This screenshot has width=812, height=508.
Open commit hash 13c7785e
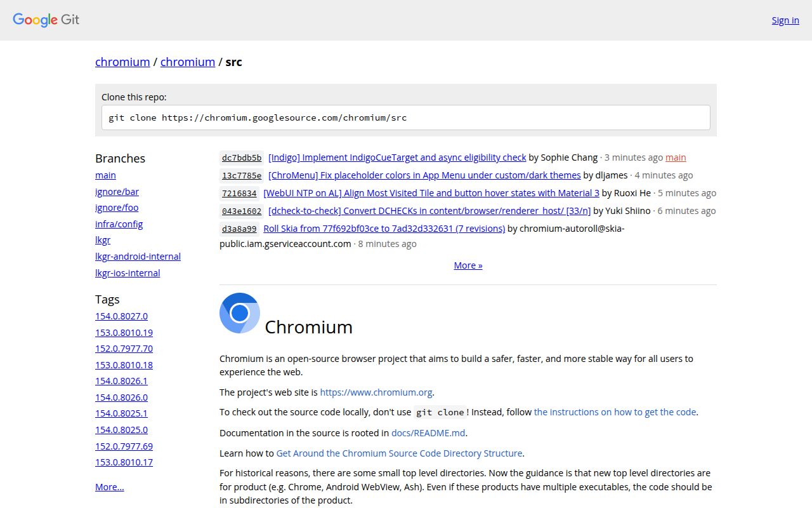coord(241,175)
